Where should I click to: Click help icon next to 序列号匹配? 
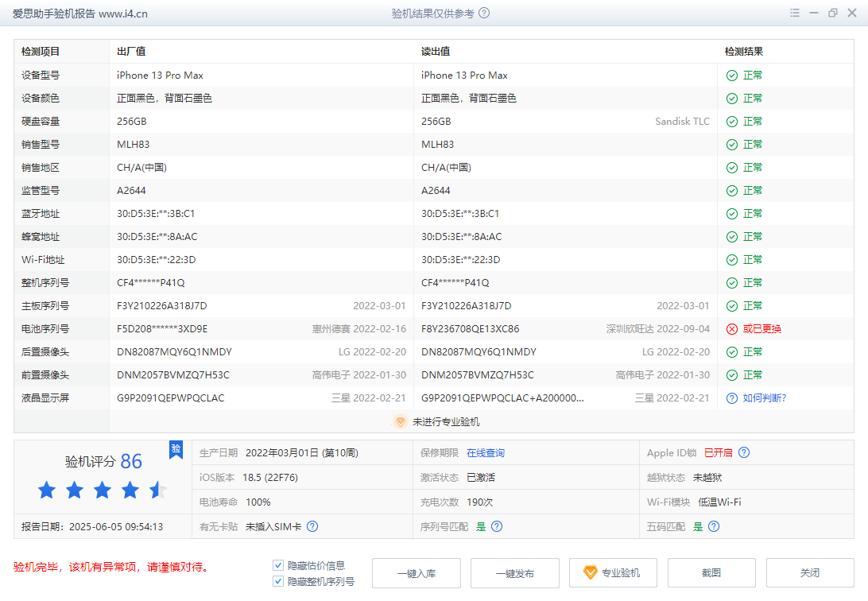pos(497,526)
